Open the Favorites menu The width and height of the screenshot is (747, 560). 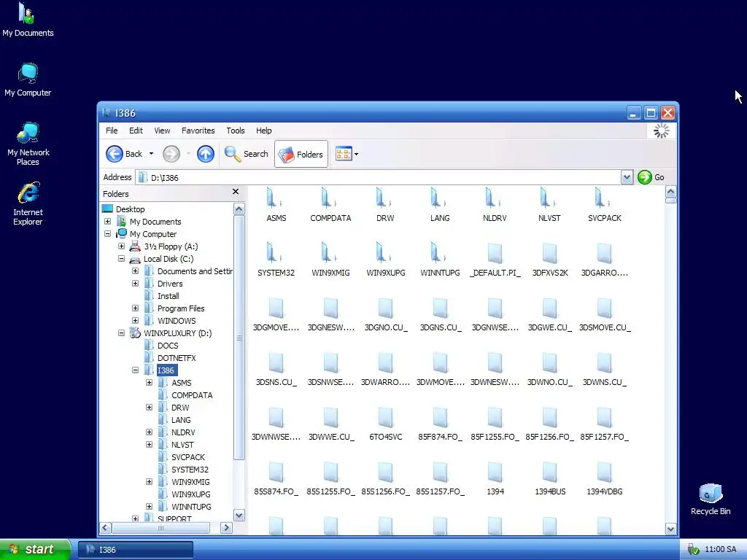198,131
